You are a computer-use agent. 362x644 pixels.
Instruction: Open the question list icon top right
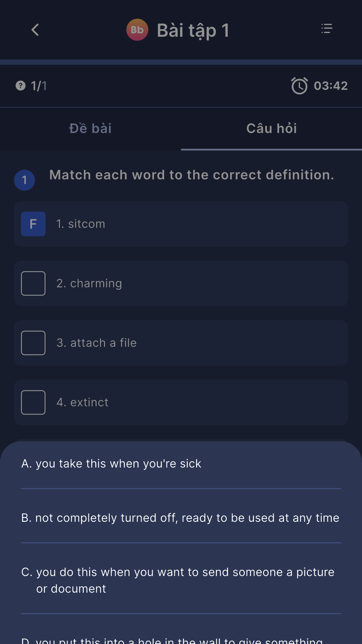click(x=326, y=29)
